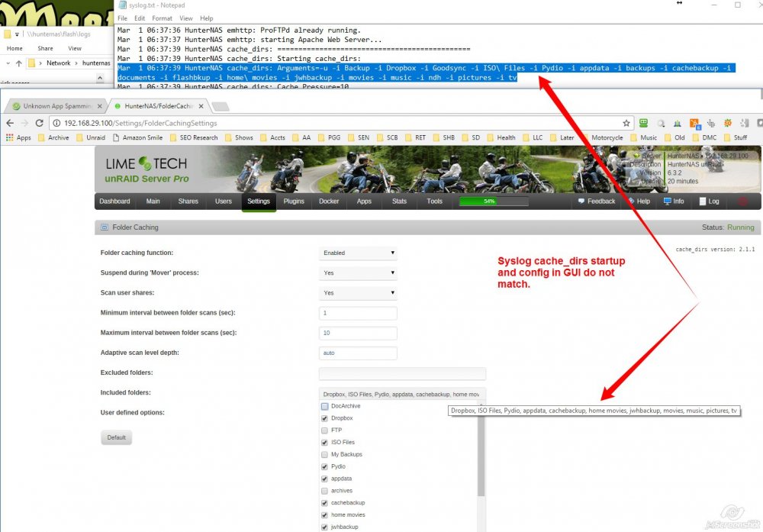Click the folder list scrollbar
Image resolution: width=763 pixels, height=532 pixels.
click(x=481, y=450)
